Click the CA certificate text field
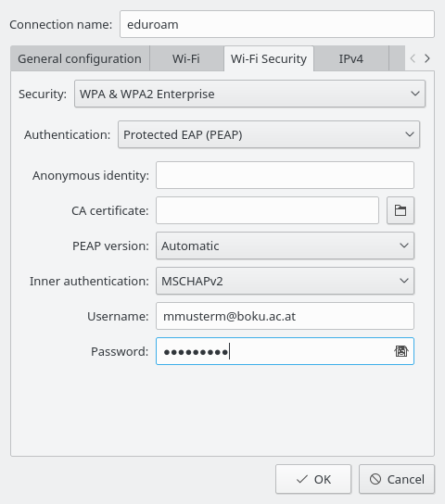Viewport: 445px width, 504px height. (x=267, y=210)
